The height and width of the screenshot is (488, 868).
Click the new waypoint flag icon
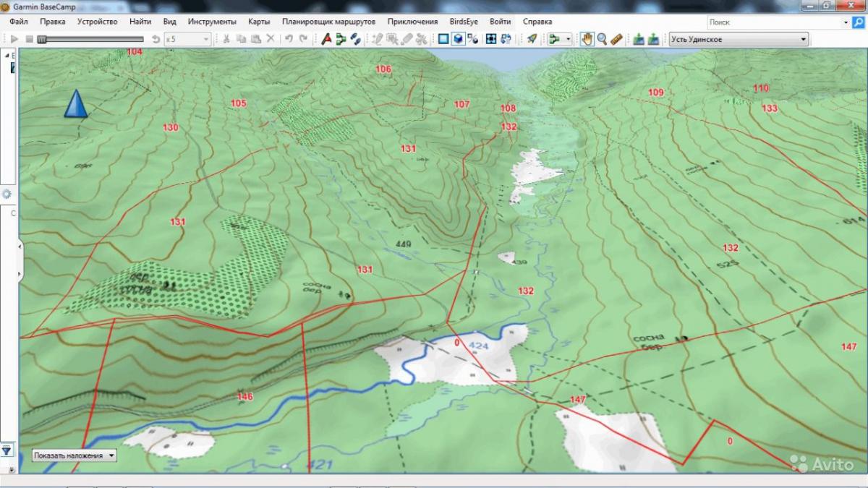[326, 39]
